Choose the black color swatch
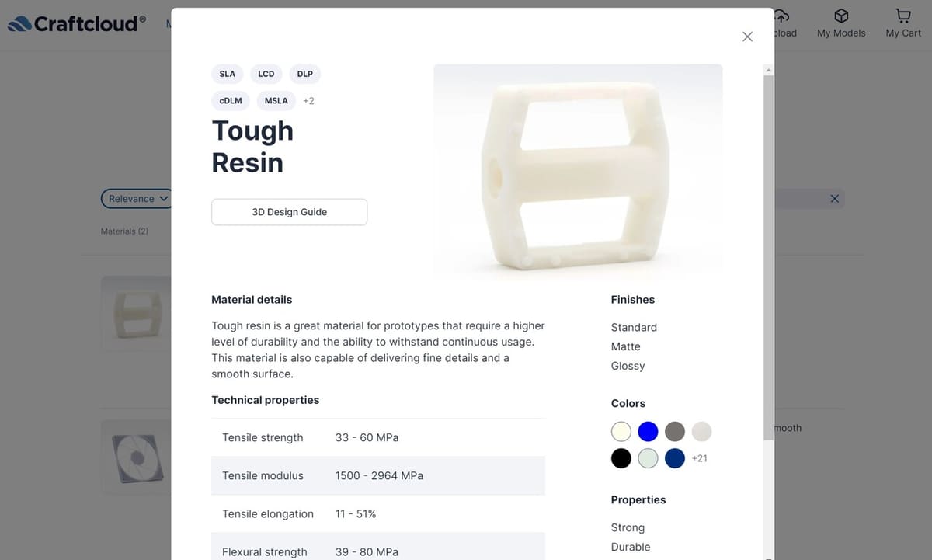Screen dimensions: 932x560 pos(621,458)
